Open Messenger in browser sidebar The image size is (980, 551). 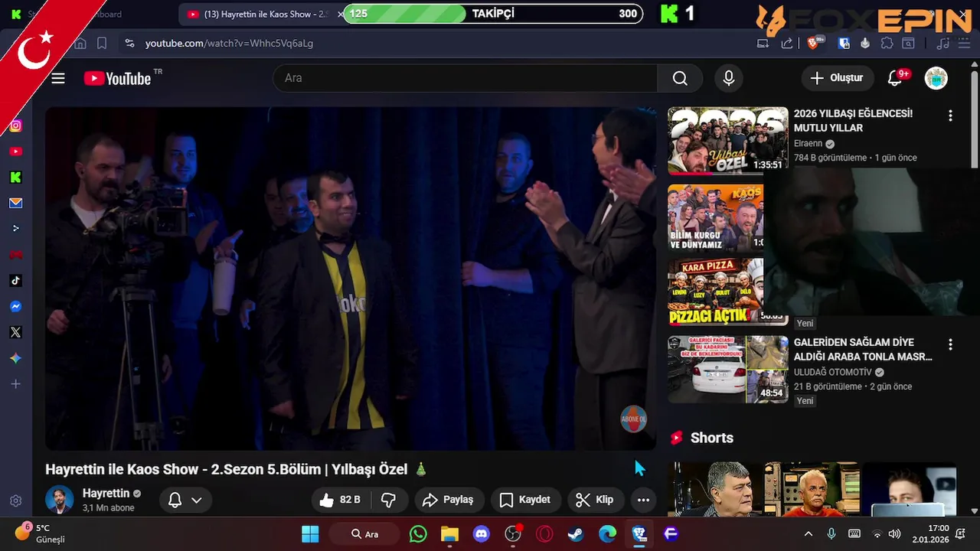tap(15, 306)
